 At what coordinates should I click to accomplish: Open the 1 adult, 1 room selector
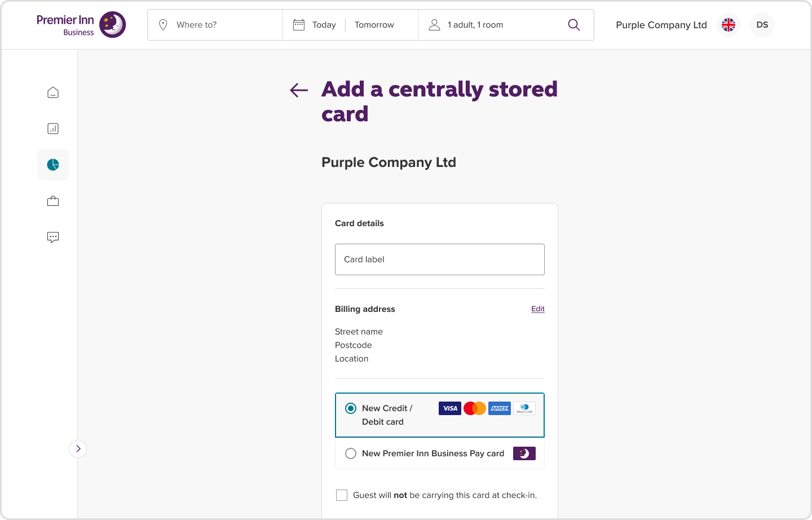(x=475, y=25)
